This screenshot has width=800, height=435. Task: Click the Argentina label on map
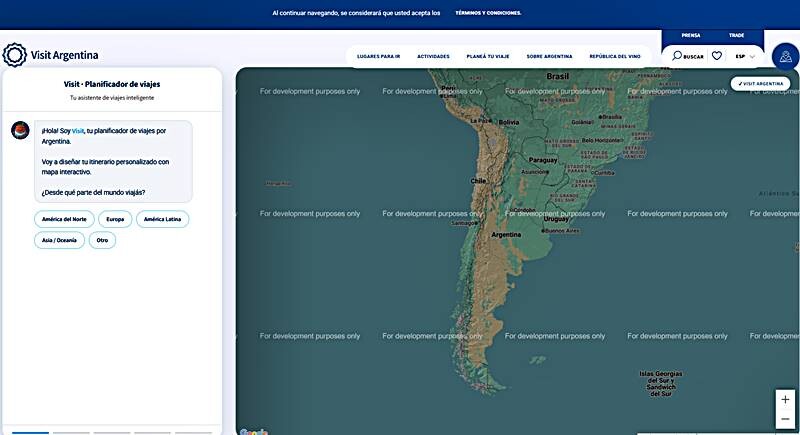pos(506,235)
